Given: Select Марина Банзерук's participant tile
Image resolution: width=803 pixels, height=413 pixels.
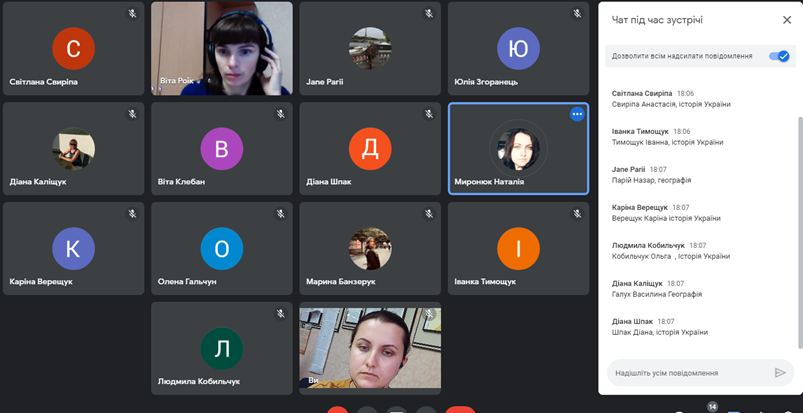Looking at the screenshot, I should pyautogui.click(x=369, y=249).
